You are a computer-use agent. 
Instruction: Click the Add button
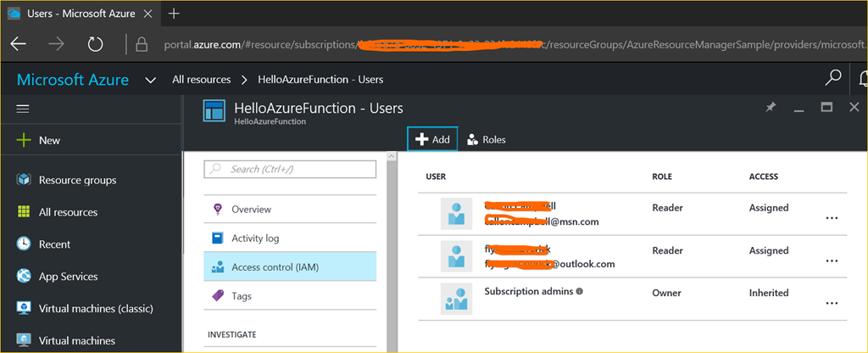pos(432,139)
